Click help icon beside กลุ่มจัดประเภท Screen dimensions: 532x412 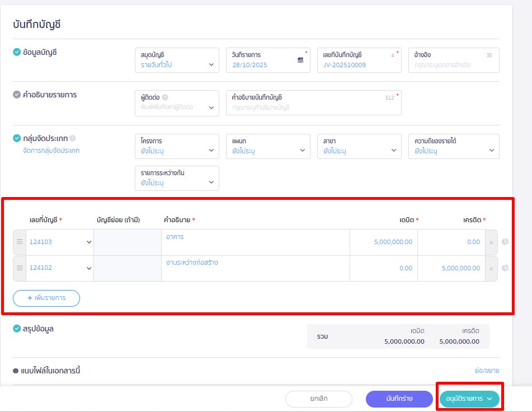(x=73, y=138)
